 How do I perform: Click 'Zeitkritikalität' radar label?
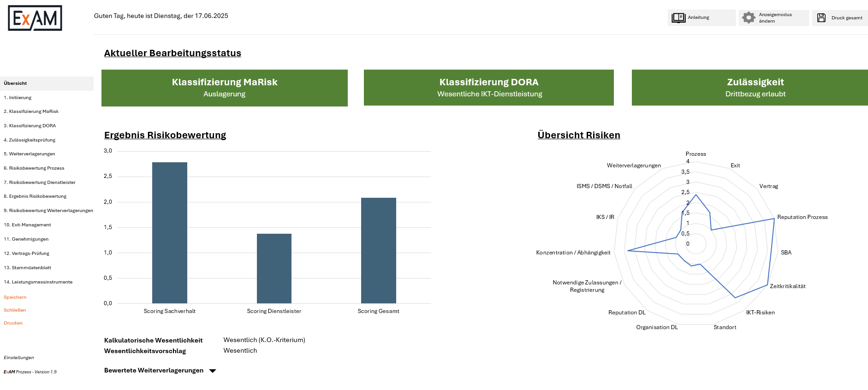coord(788,286)
